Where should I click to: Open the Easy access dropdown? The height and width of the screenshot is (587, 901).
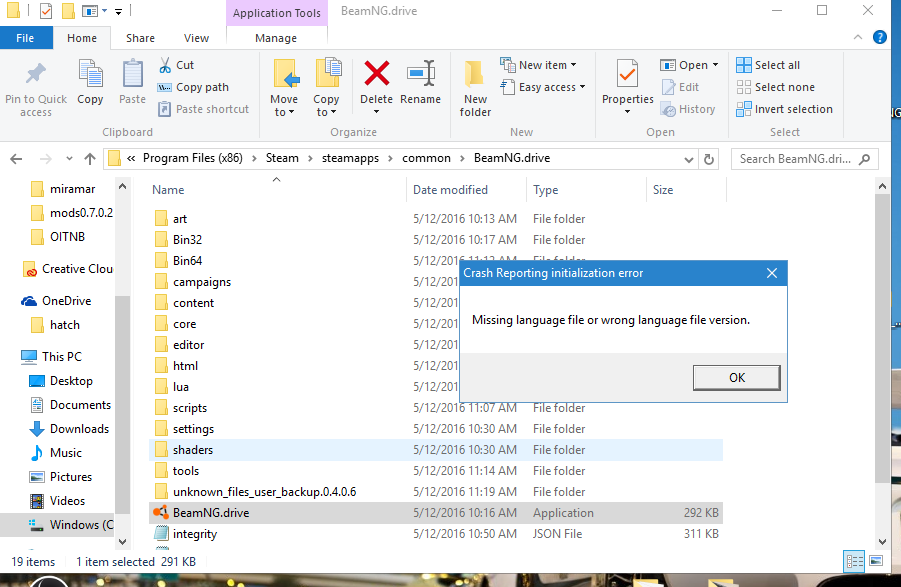(542, 87)
